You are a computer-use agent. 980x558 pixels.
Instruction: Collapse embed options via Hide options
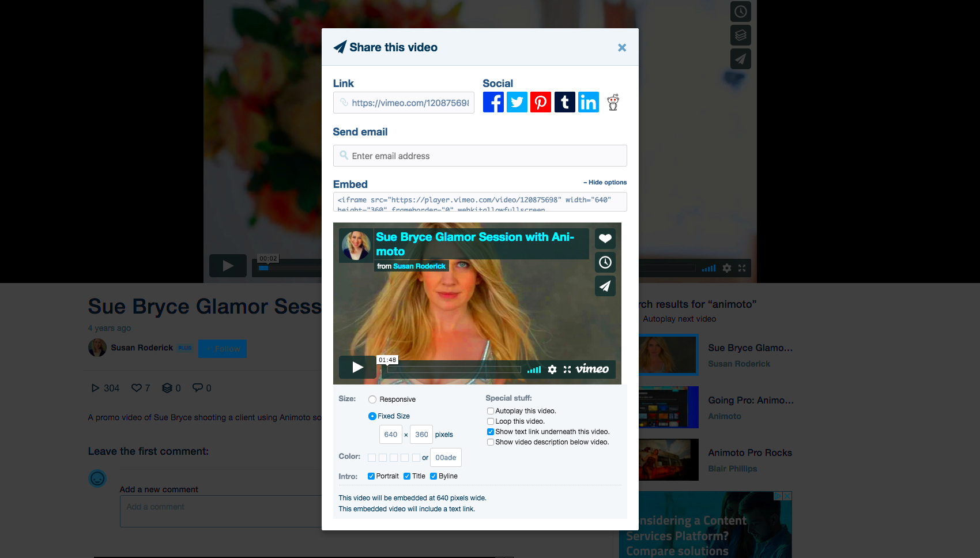coord(605,182)
